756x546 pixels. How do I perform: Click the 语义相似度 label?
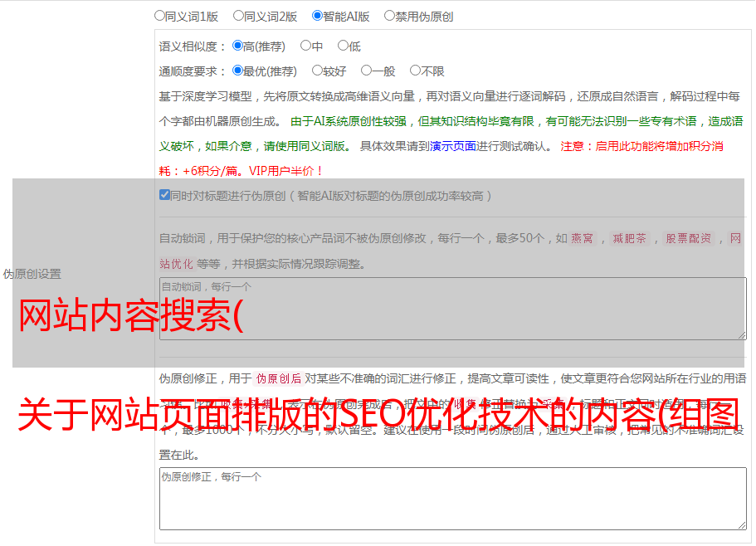pos(192,46)
